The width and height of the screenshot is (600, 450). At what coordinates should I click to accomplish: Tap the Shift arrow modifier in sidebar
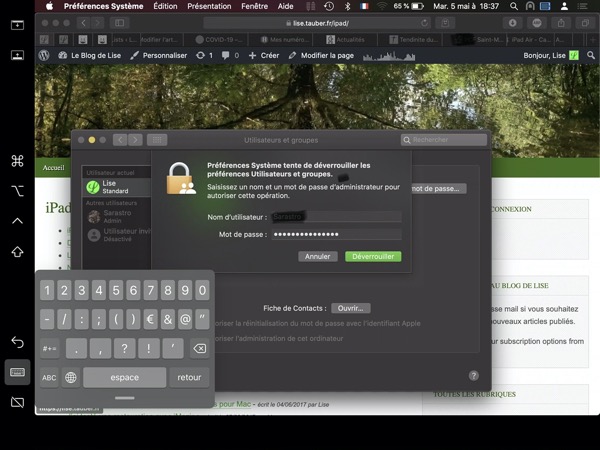(x=17, y=251)
